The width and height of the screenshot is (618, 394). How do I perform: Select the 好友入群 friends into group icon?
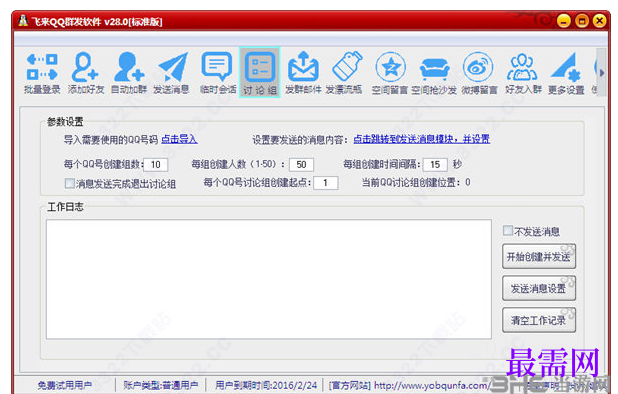click(523, 73)
